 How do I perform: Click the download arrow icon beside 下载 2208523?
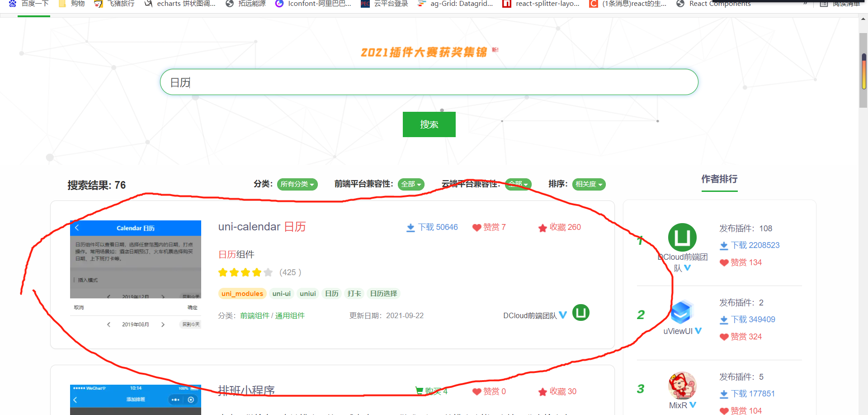click(724, 245)
